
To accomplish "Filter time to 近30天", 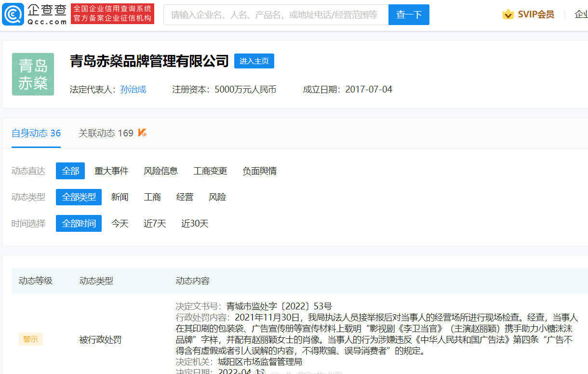I will pos(195,224).
